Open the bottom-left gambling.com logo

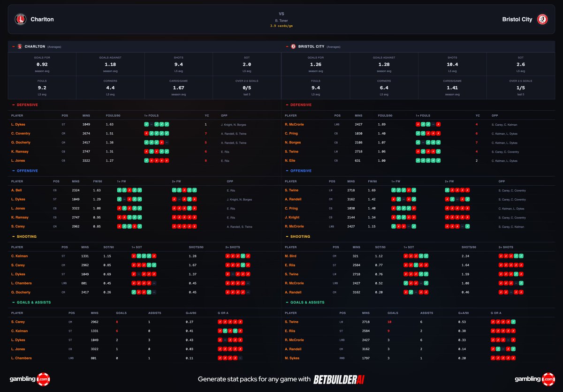point(30,379)
